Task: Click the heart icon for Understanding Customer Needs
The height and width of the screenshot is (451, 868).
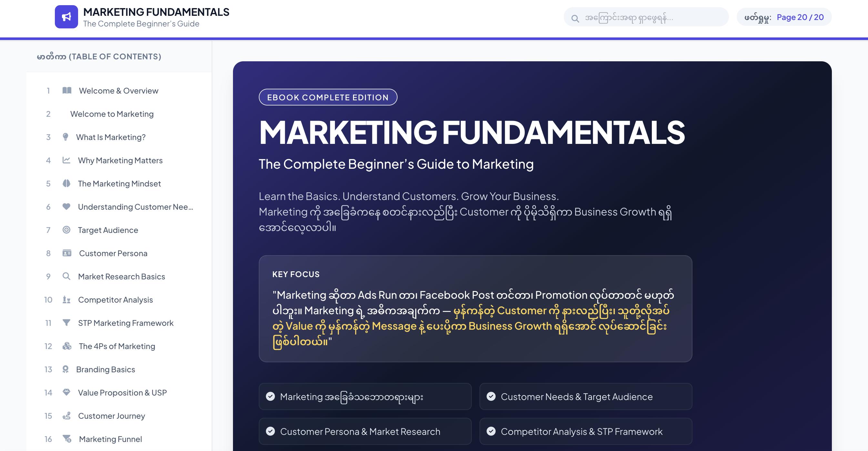Action: tap(66, 206)
